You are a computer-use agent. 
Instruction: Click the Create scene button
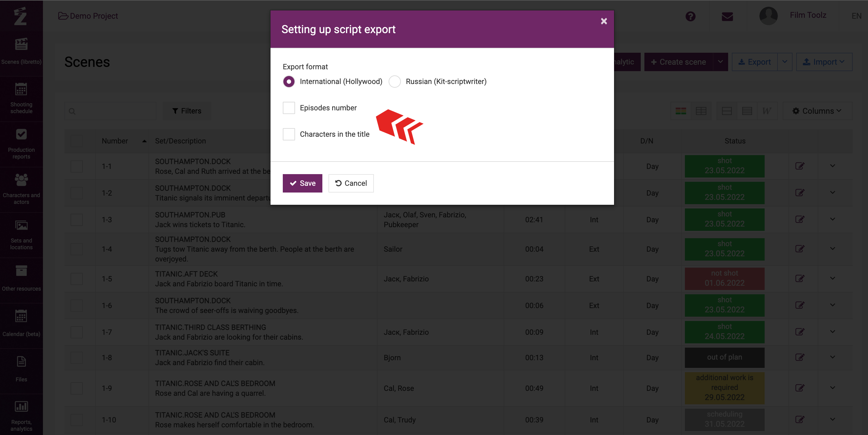pyautogui.click(x=678, y=62)
